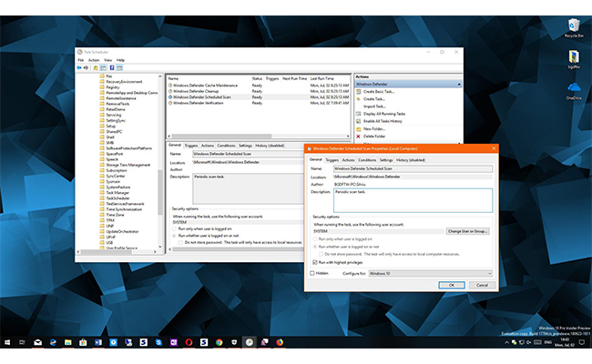Click Display All Running Tasks icon
Image resolution: width=592 pixels, height=364 pixels.
359,114
